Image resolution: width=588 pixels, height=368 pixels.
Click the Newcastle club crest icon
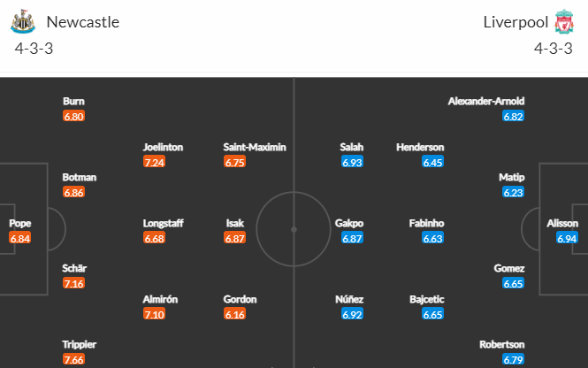click(23, 22)
